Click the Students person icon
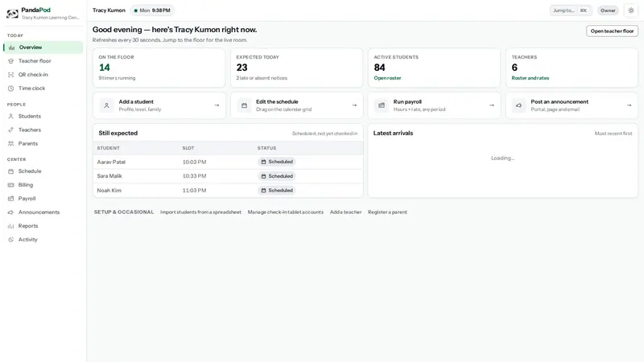This screenshot has height=362, width=644. tap(11, 116)
